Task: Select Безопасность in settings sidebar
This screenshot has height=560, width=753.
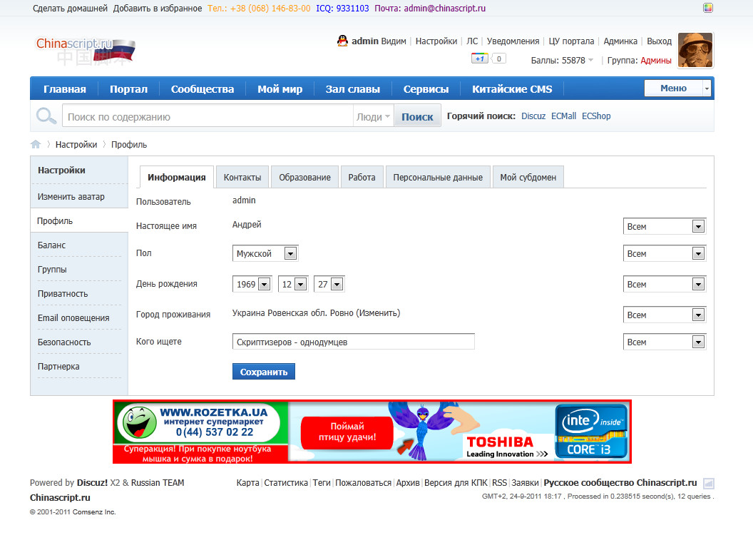Action: click(64, 342)
